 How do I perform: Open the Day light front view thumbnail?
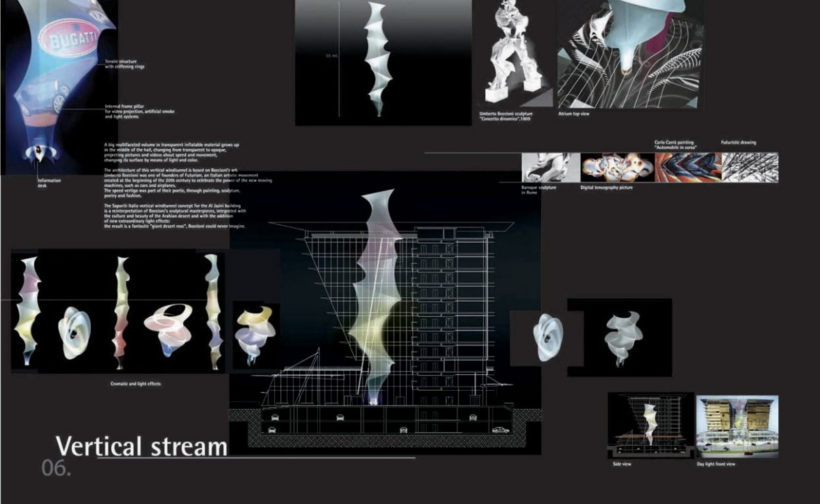(x=737, y=425)
